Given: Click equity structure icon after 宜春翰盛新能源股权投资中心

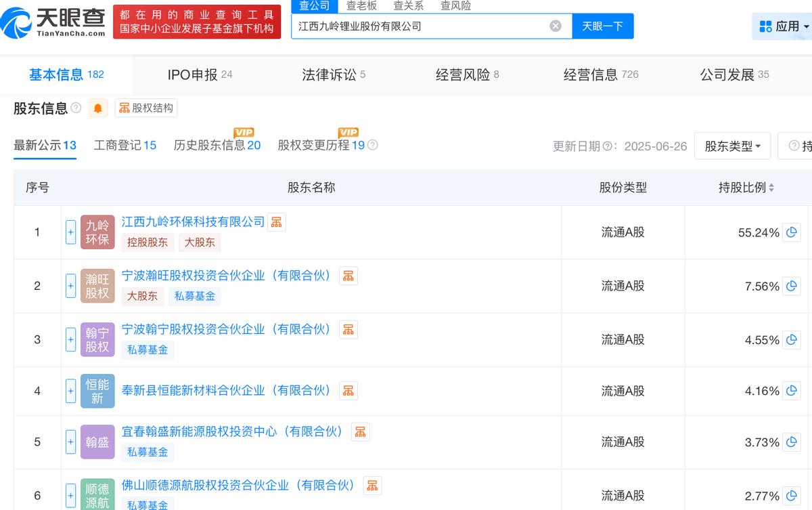Looking at the screenshot, I should (x=361, y=431).
